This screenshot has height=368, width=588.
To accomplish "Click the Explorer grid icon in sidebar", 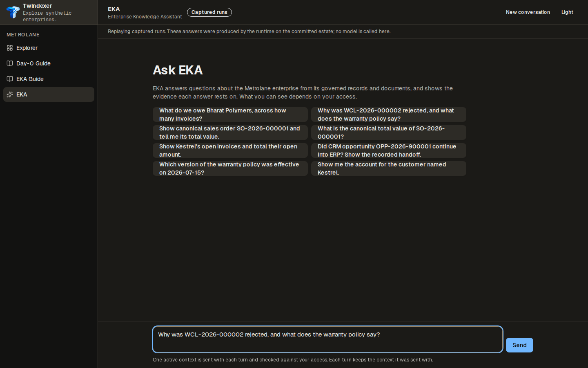I will (10, 48).
